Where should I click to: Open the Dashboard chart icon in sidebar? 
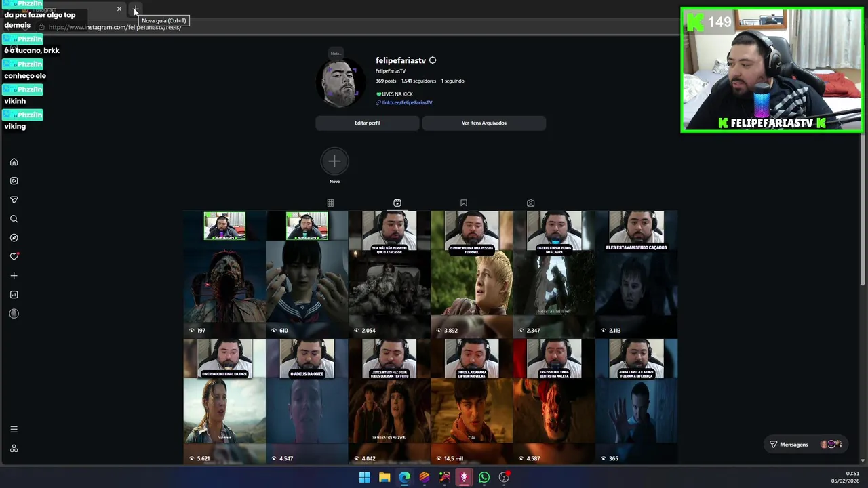(14, 295)
